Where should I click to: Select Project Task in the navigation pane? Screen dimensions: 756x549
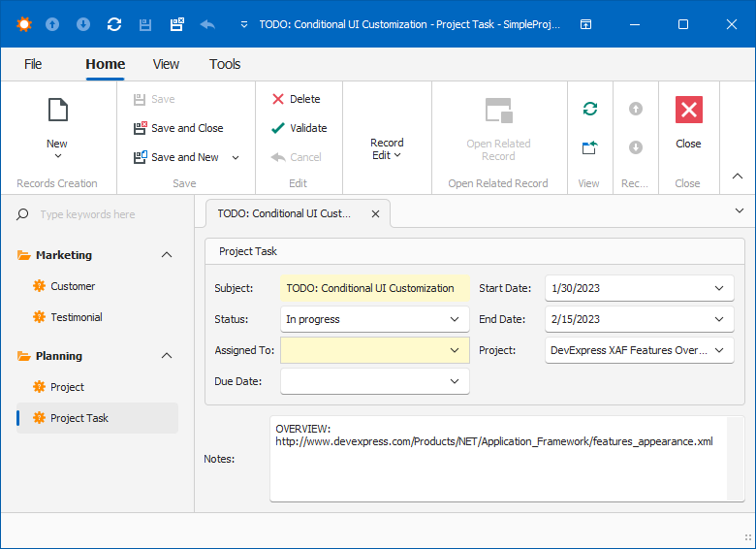pyautogui.click(x=97, y=418)
